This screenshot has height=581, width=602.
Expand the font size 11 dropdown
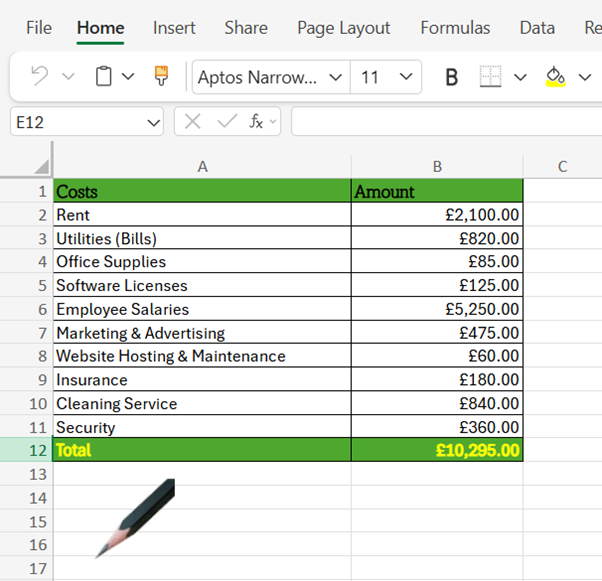pos(406,77)
